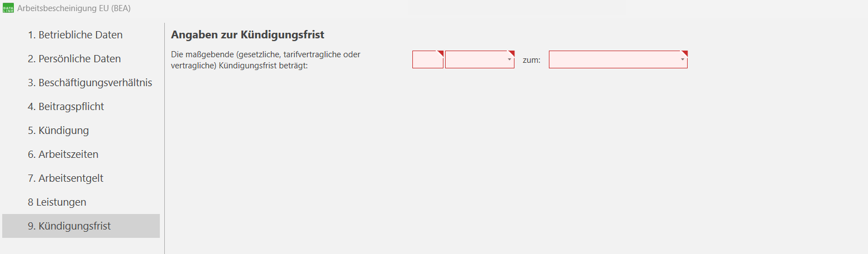Screen dimensions: 868x254
Task: Click the Kündigungsfrist number input field
Action: (x=427, y=60)
